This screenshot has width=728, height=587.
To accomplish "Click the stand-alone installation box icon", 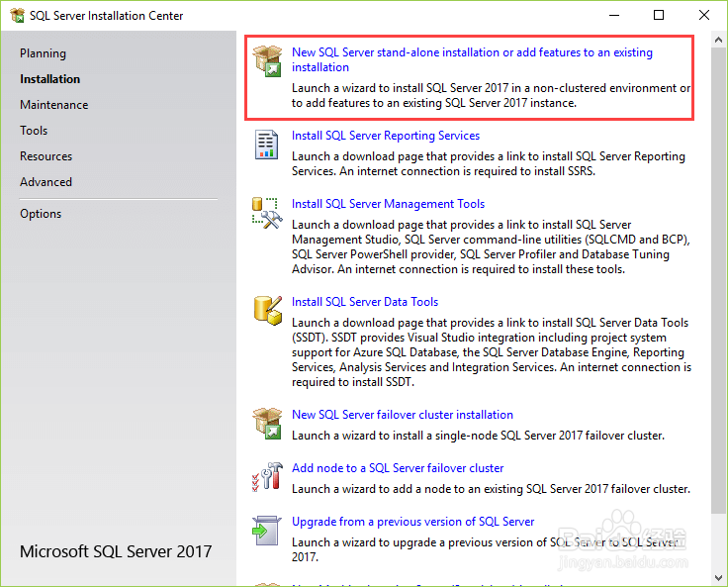I will pyautogui.click(x=267, y=60).
